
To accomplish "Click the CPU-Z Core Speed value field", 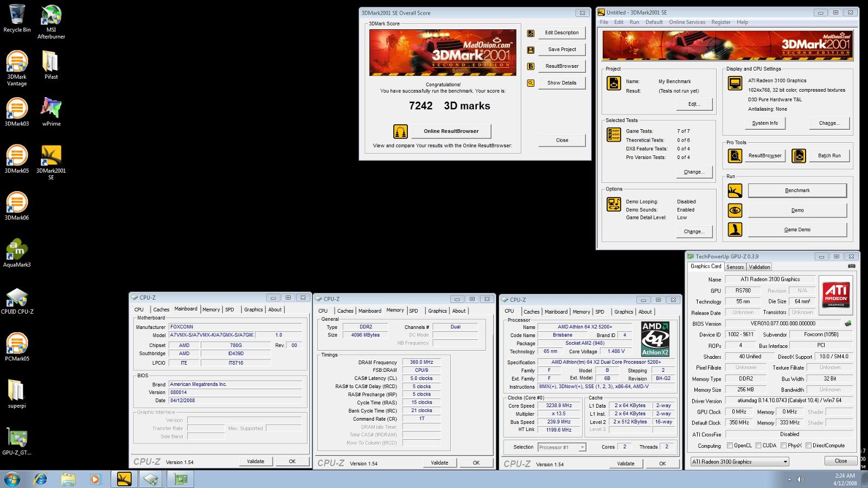I will click(x=559, y=405).
